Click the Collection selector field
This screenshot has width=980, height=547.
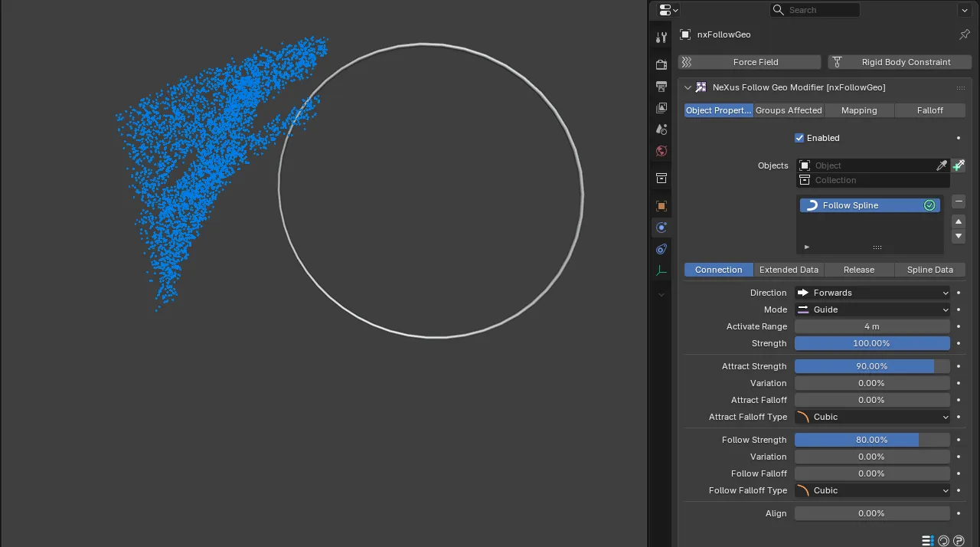tap(873, 180)
